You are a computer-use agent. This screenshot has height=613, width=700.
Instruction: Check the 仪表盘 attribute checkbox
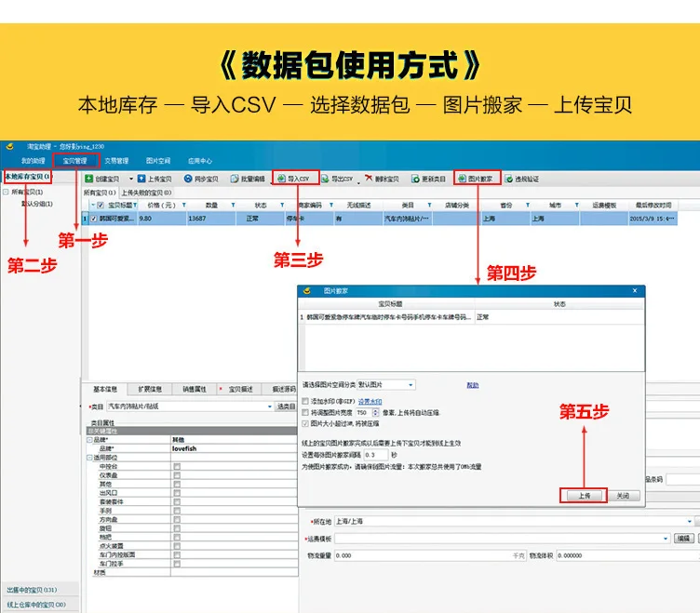click(x=177, y=475)
